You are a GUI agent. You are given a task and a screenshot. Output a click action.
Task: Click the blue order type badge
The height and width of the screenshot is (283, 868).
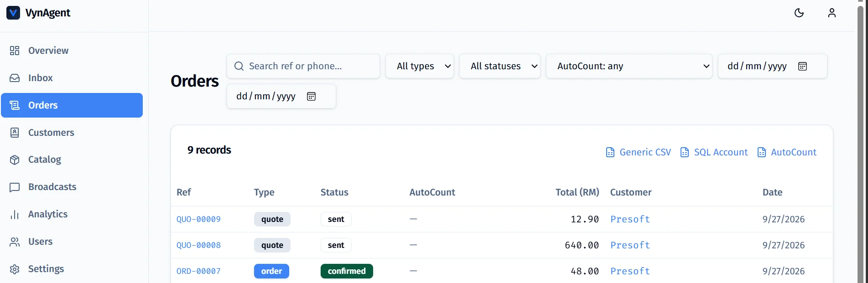(271, 271)
